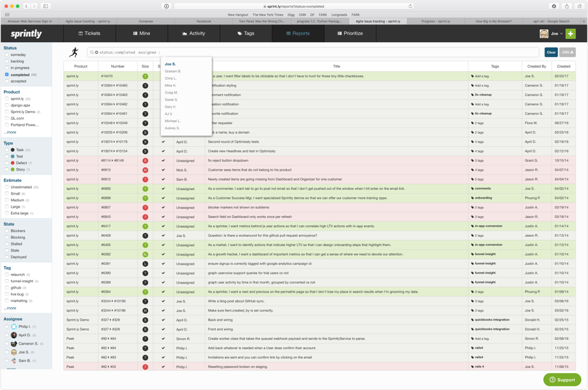Expand more products under Product filter
Image resolution: width=588 pixels, height=390 pixels.
tap(10, 132)
